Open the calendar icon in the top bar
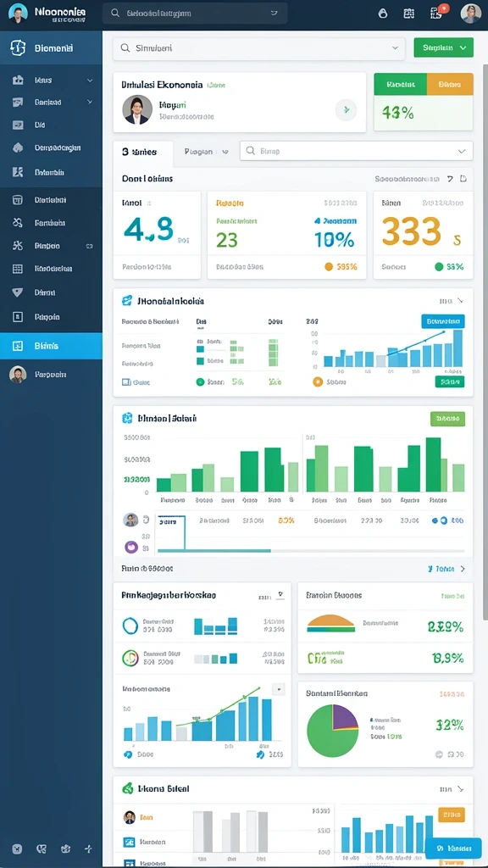This screenshot has width=488, height=868. click(409, 14)
